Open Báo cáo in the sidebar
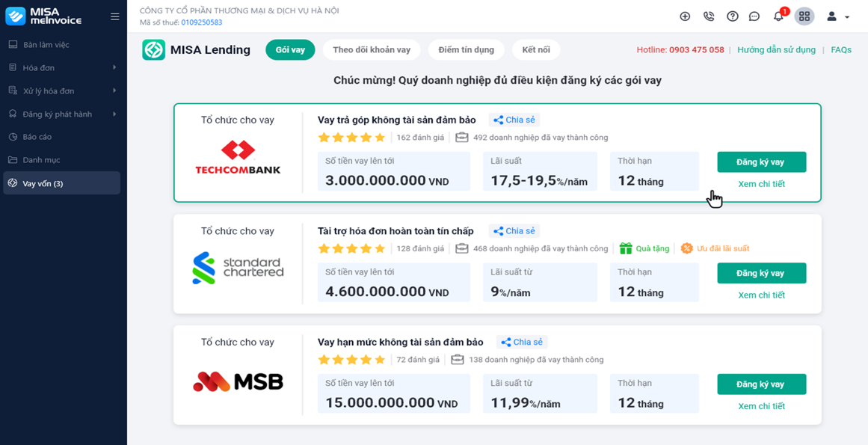 pyautogui.click(x=37, y=138)
